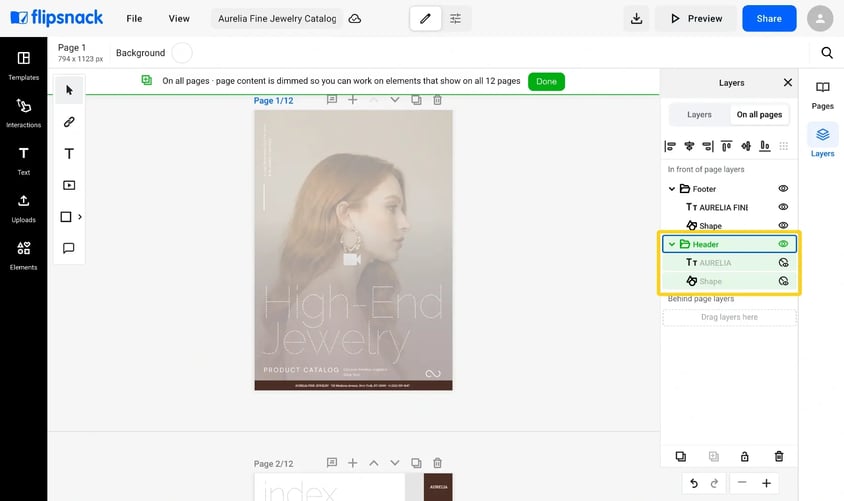Viewport: 844px width, 501px height.
Task: Collapse the Header layer group
Action: point(672,244)
